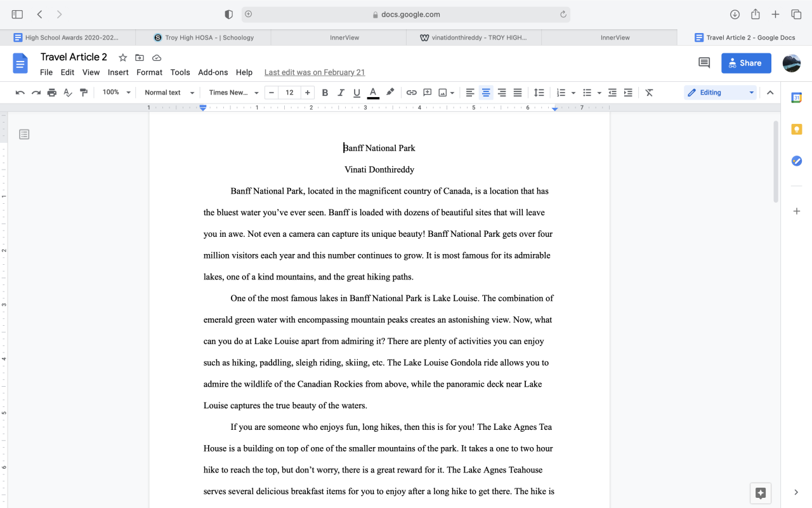Open the line spacing options
The width and height of the screenshot is (812, 508).
(539, 93)
